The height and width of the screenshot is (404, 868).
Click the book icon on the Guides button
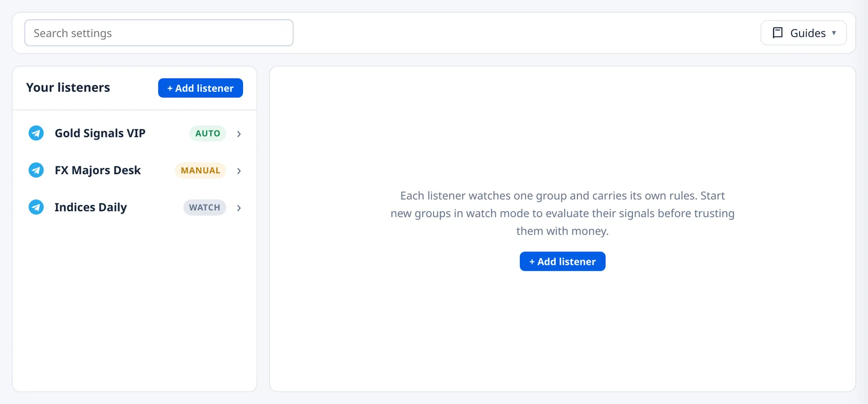(777, 33)
